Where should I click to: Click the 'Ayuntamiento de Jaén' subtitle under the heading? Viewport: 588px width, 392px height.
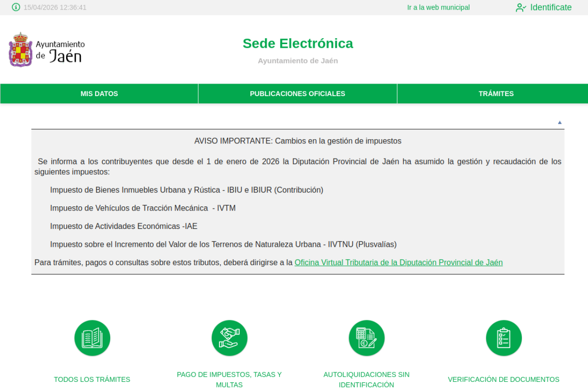click(x=298, y=61)
